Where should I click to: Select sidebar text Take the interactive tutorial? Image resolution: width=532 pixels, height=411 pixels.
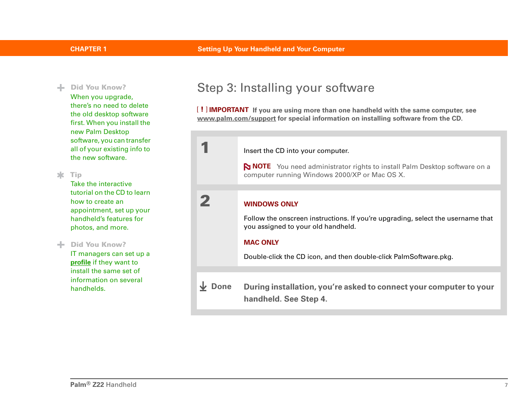[x=110, y=206]
